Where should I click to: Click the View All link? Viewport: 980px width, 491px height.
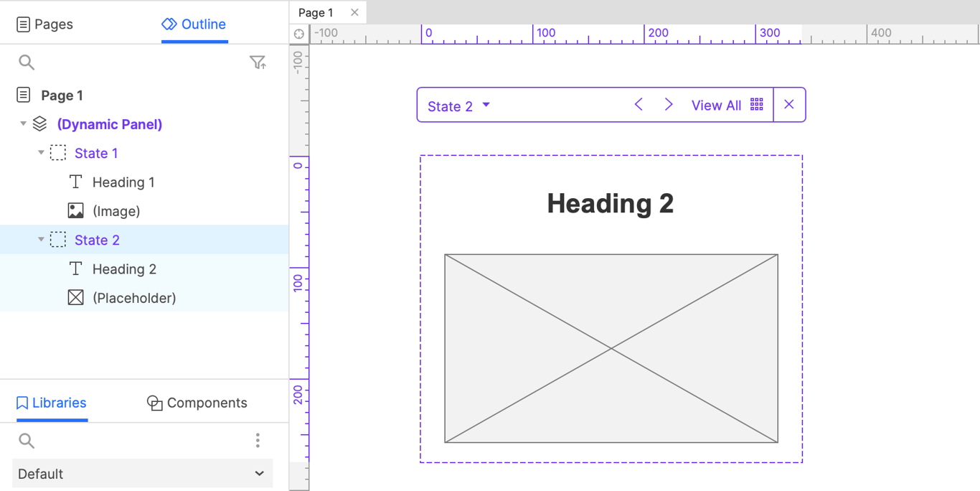716,106
